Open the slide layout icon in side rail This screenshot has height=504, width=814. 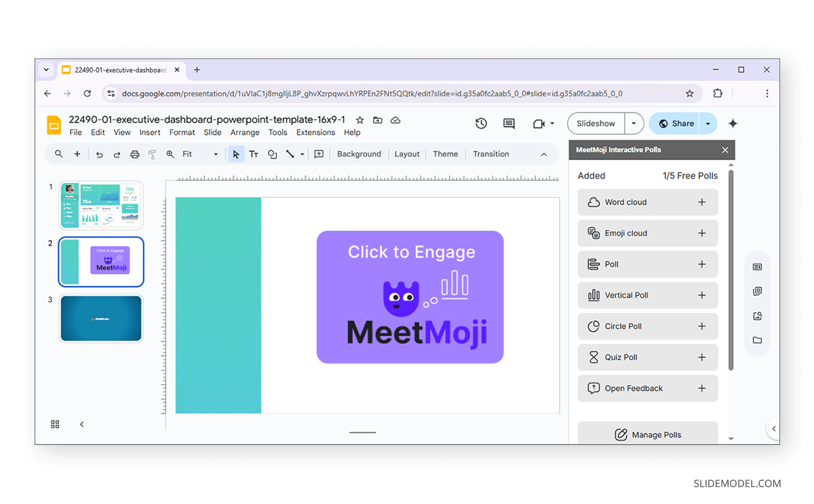point(758,267)
